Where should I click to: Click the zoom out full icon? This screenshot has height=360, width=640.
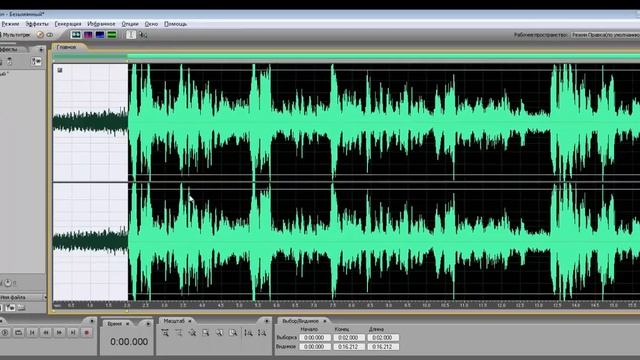pyautogui.click(x=192, y=333)
